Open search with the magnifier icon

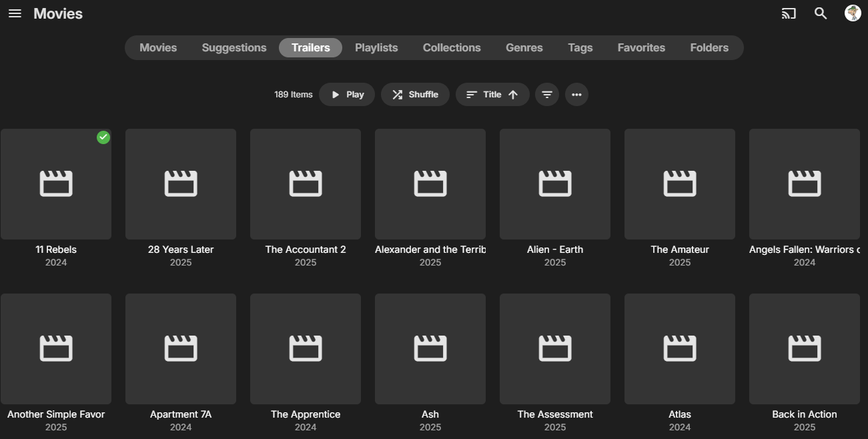[x=821, y=14]
